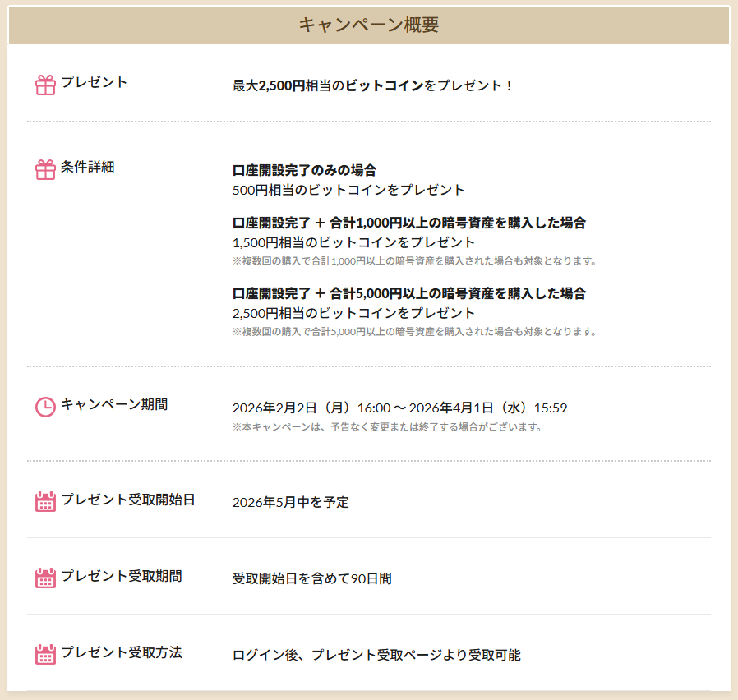
Task: Click the calendar icon beside プレゼント受取開始日
Action: tap(45, 501)
